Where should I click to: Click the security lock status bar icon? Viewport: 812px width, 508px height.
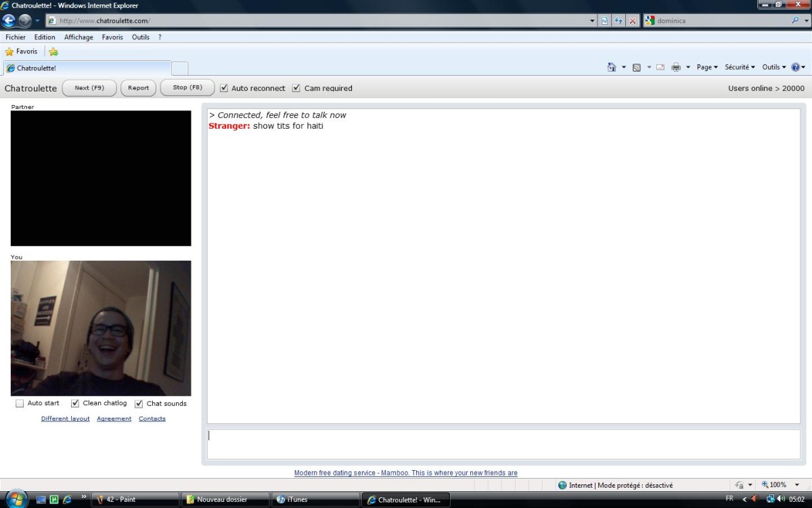pos(740,485)
